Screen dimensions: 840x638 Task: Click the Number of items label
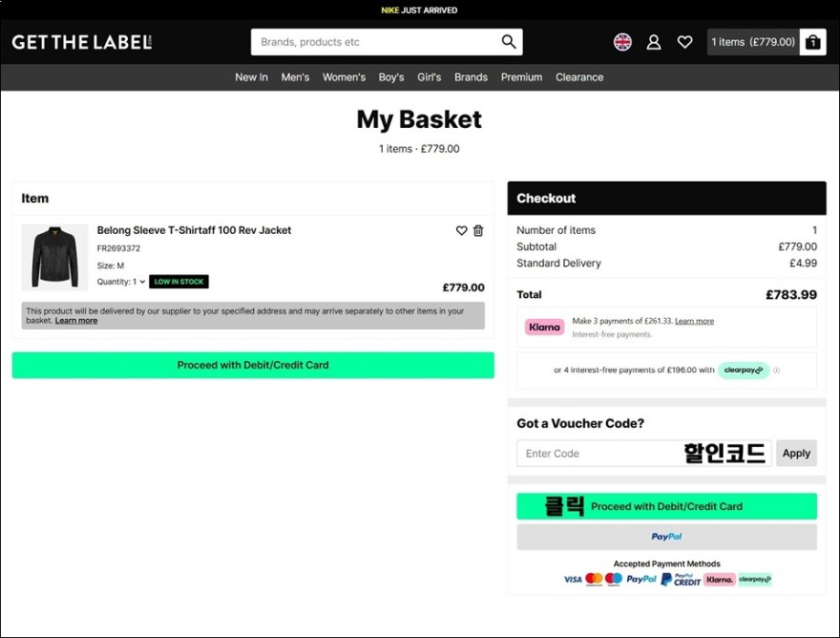point(556,230)
